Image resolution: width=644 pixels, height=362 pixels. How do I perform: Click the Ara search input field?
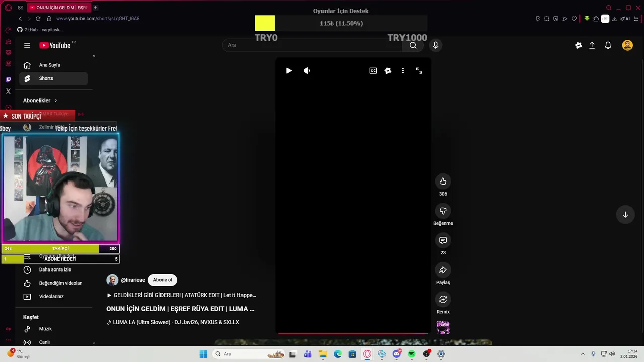(x=312, y=45)
